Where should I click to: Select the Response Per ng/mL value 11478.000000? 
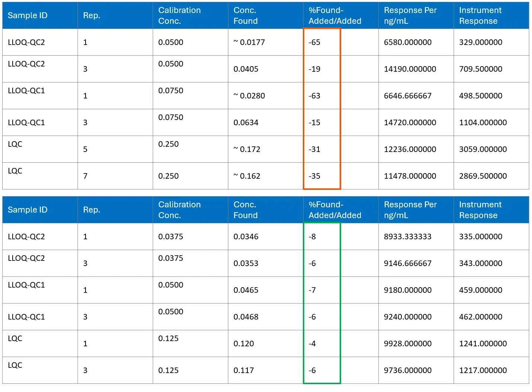pyautogui.click(x=410, y=176)
